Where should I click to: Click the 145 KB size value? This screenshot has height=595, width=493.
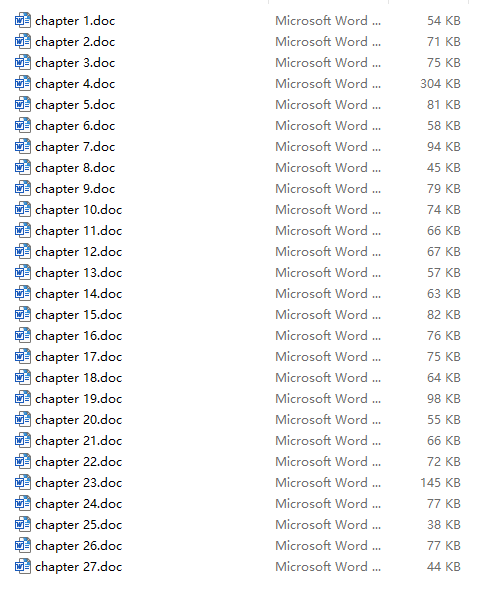click(440, 483)
